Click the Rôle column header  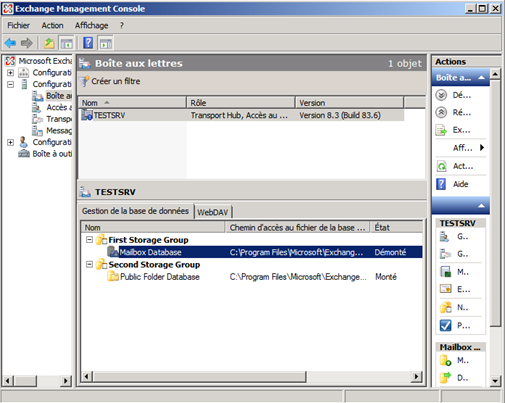[241, 103]
